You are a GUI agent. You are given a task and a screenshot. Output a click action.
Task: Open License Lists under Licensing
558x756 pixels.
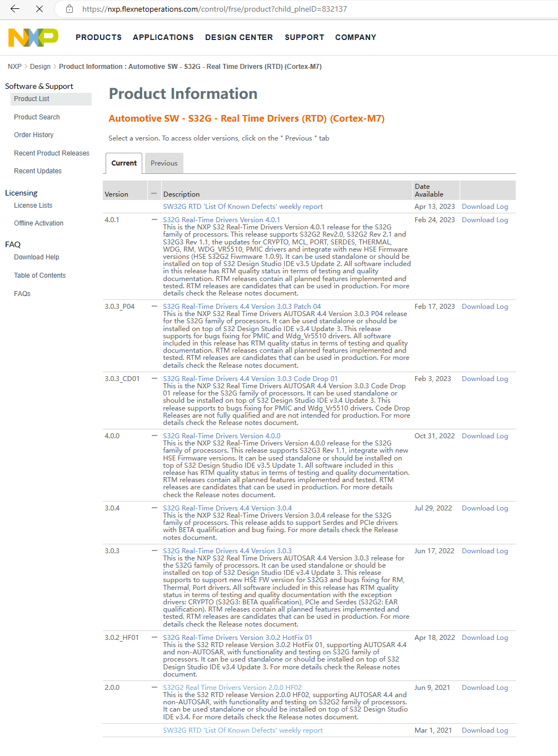(x=33, y=205)
